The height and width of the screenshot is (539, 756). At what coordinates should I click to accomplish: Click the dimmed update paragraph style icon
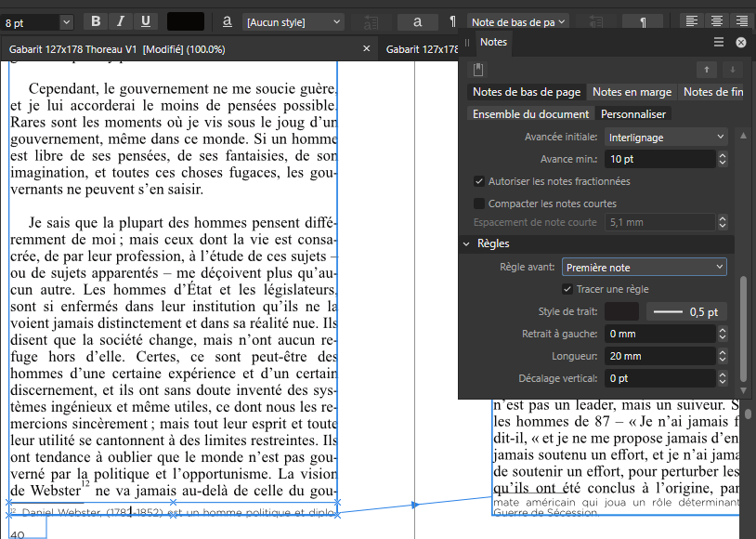595,22
